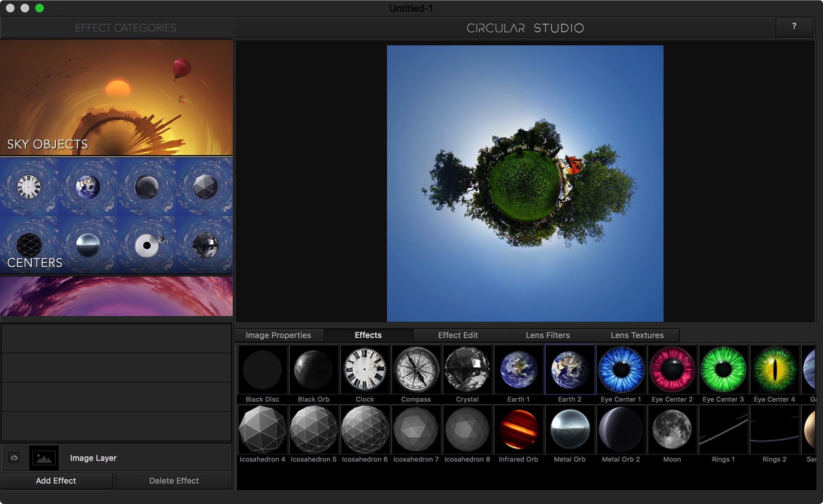Open the help question mark
The image size is (823, 504).
(794, 27)
